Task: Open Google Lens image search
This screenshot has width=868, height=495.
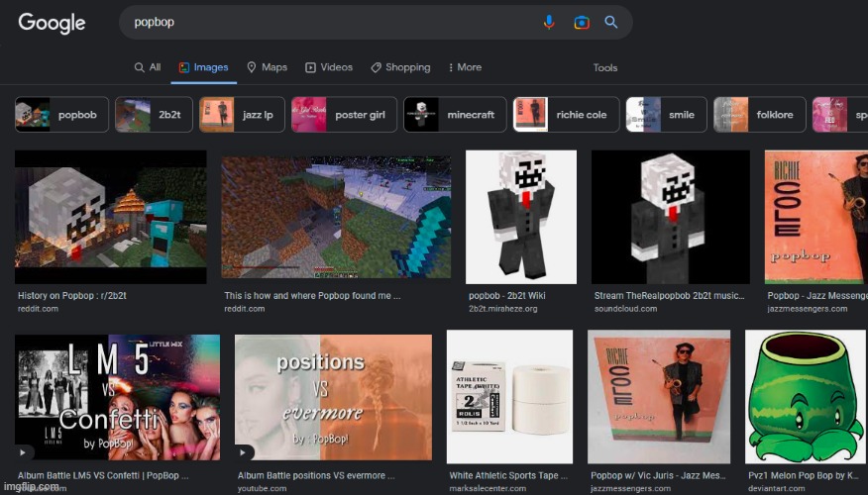Action: [x=582, y=23]
